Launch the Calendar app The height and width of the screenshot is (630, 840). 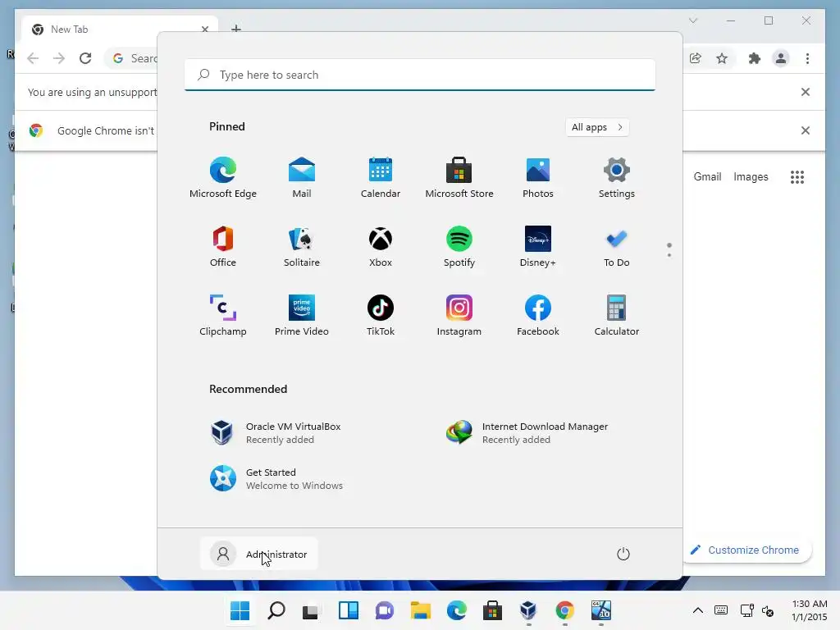(x=381, y=177)
